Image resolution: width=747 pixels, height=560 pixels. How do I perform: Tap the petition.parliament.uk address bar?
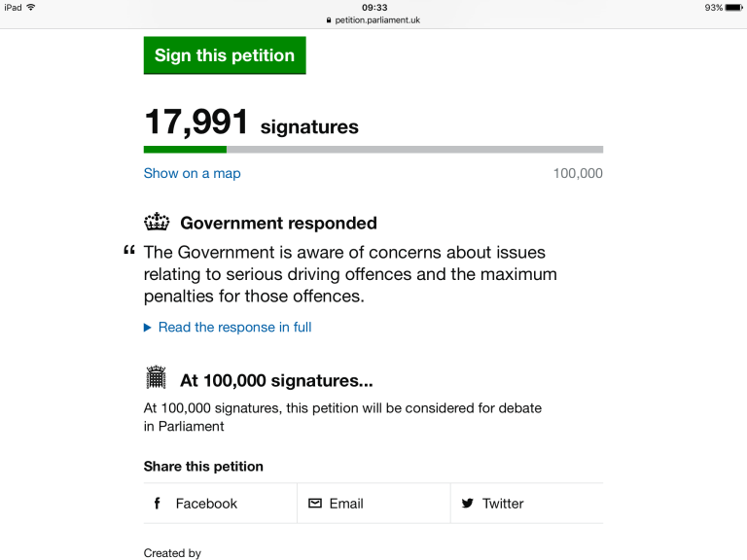(377, 19)
